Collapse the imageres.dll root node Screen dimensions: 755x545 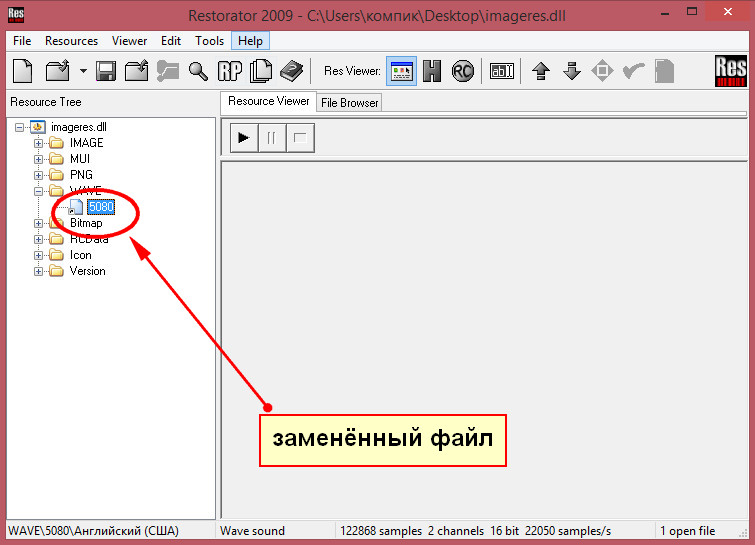[x=19, y=128]
